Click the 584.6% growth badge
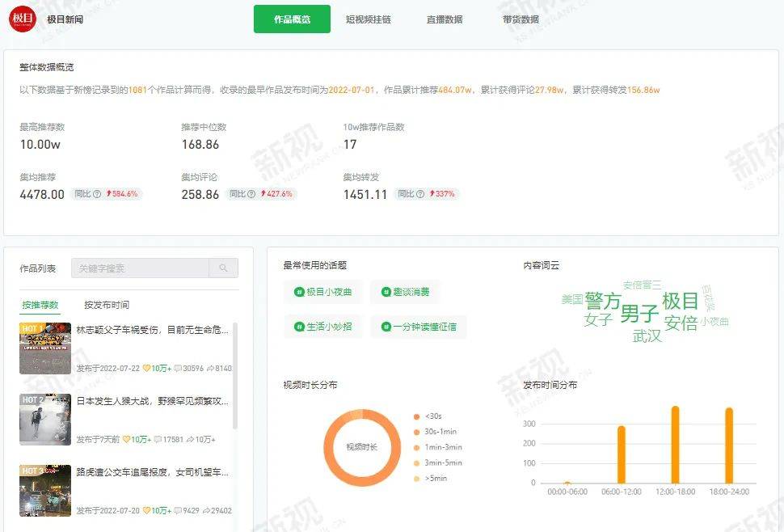 (x=122, y=194)
